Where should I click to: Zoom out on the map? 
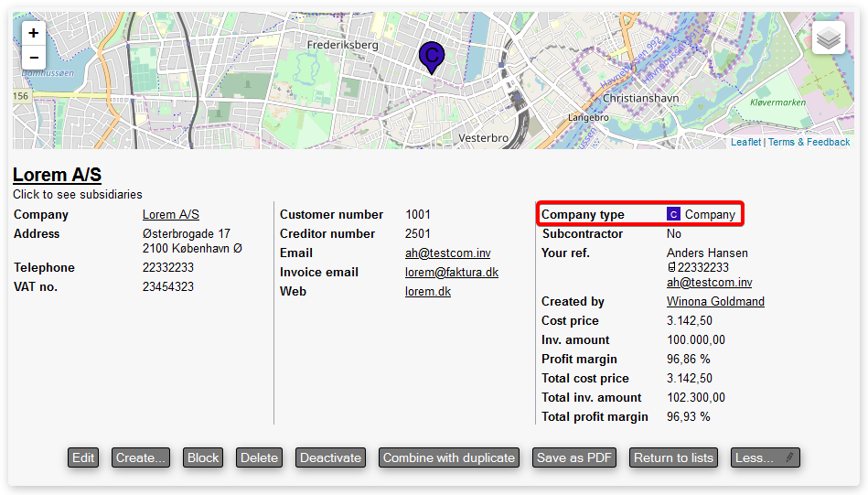click(34, 57)
